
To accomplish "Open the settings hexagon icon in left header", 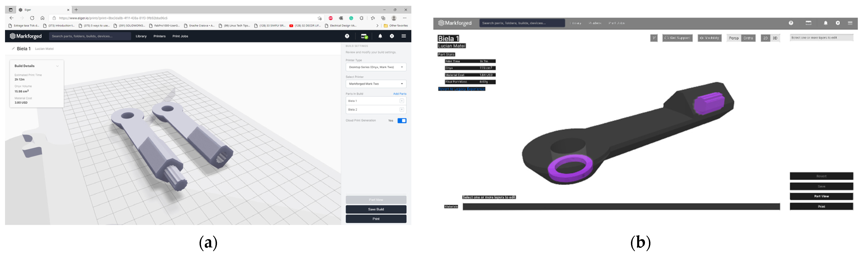I will (391, 36).
